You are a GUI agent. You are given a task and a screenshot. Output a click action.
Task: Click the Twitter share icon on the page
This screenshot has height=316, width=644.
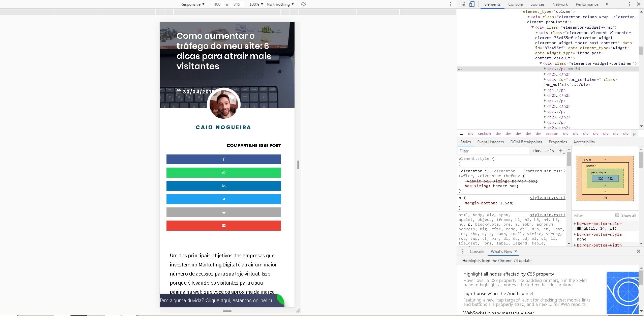pos(223,199)
